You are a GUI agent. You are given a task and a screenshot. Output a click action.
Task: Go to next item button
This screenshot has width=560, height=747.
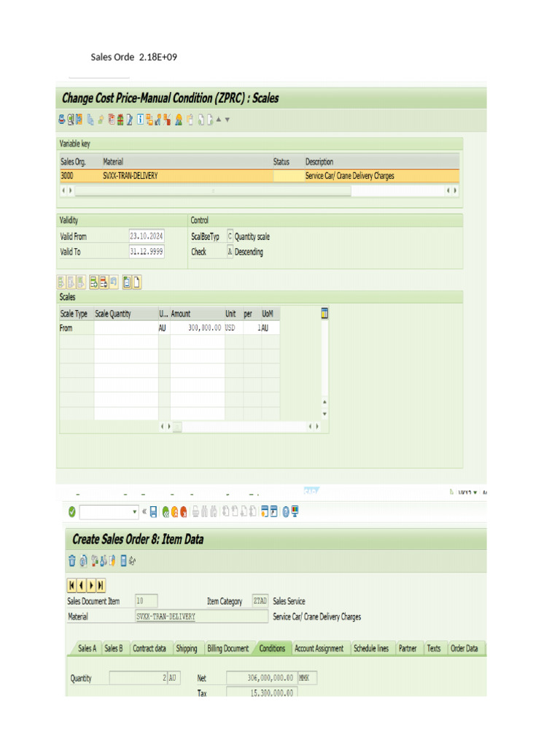pos(91,585)
